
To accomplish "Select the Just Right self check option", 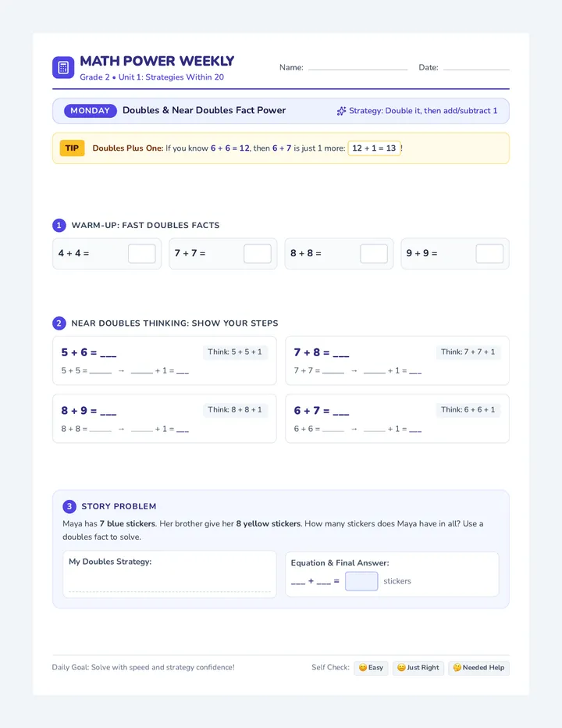I will (x=418, y=668).
